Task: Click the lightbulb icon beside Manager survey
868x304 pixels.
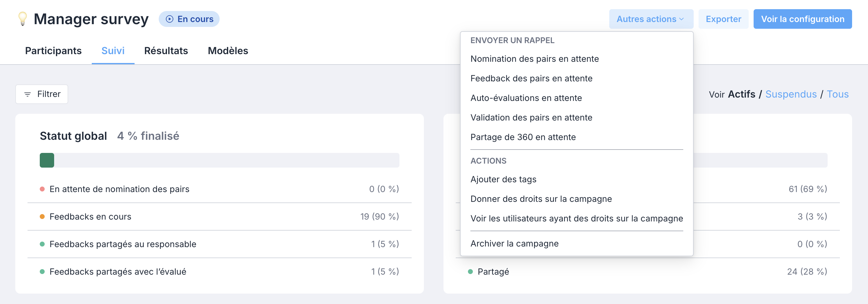Action: [x=23, y=19]
